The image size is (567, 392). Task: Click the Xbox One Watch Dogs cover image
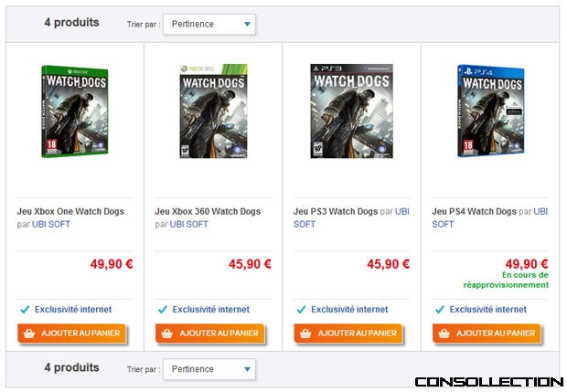click(x=75, y=111)
